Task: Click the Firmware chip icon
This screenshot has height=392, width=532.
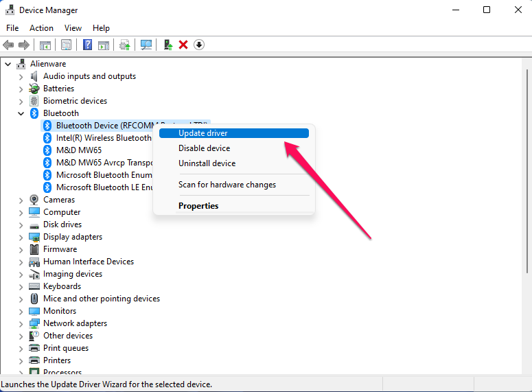Action: click(34, 249)
